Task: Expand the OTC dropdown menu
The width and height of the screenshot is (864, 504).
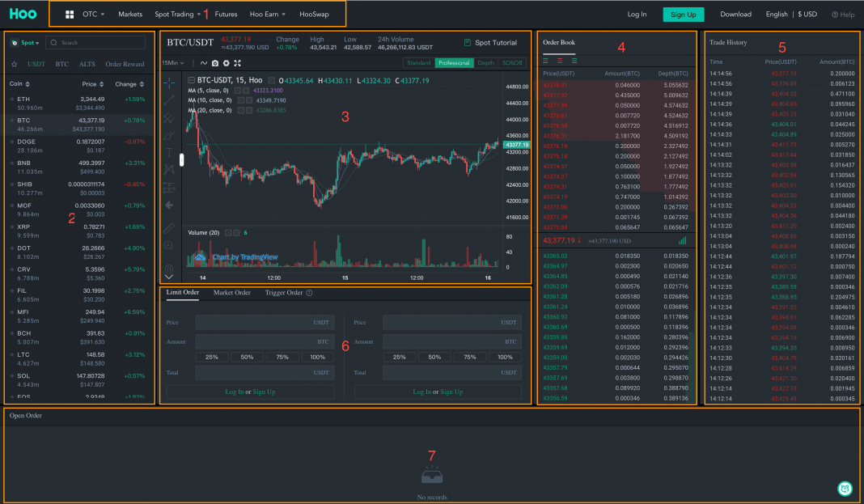Action: (94, 15)
